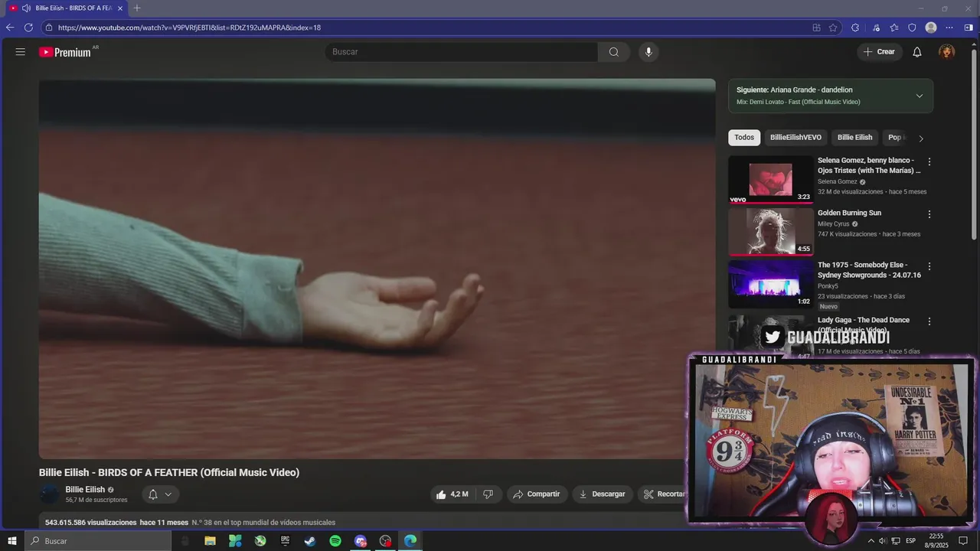The height and width of the screenshot is (551, 980).
Task: Open a new browser tab
Action: [137, 8]
